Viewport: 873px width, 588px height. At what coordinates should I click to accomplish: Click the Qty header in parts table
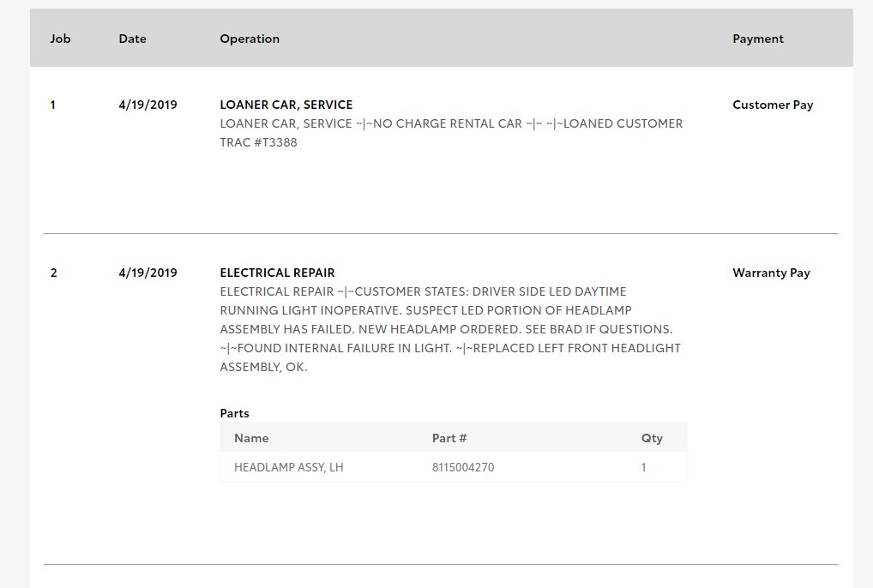[x=652, y=438]
